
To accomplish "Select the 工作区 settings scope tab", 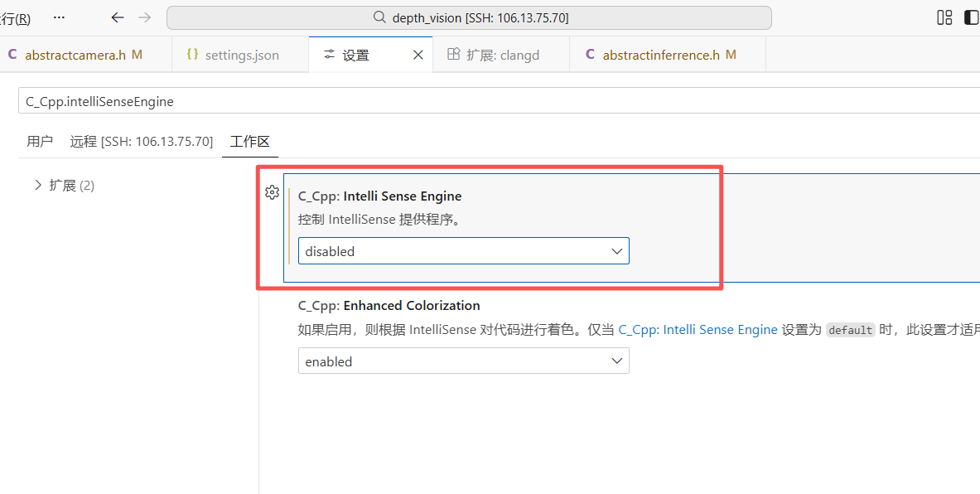I will tap(250, 142).
